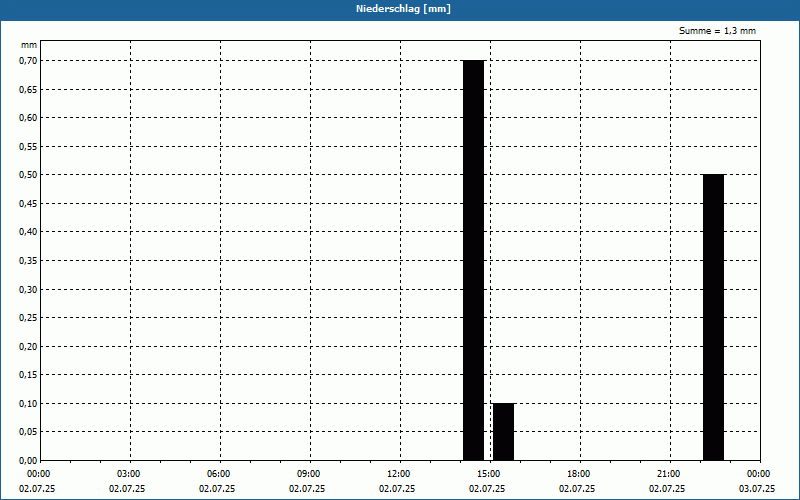Click the 21:00 time axis label

click(x=669, y=474)
